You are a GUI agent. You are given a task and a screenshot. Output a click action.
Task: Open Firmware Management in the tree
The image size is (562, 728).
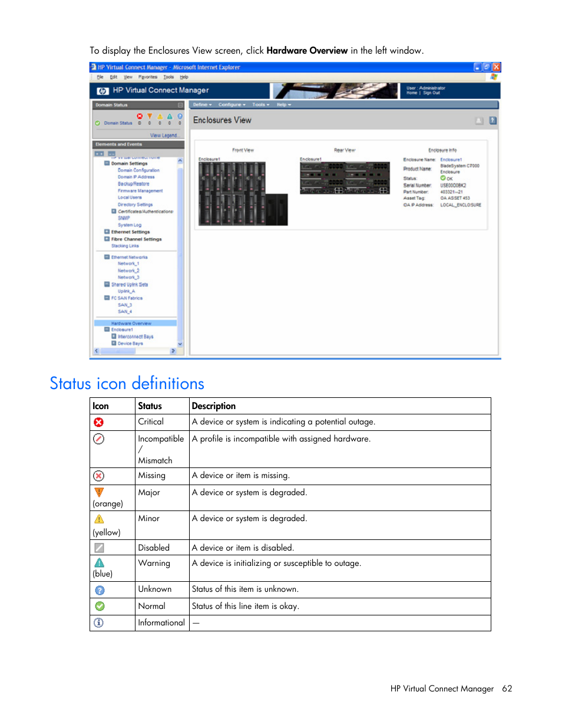pyautogui.click(x=140, y=191)
